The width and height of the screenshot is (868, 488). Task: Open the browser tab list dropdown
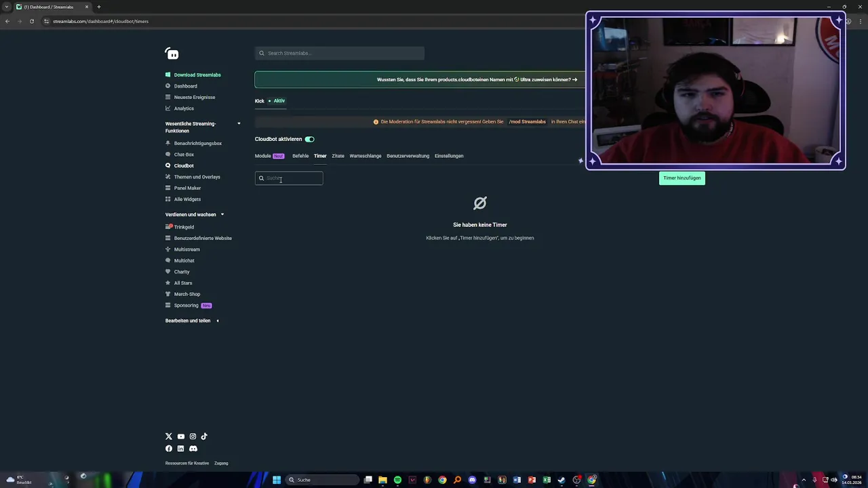(x=7, y=7)
